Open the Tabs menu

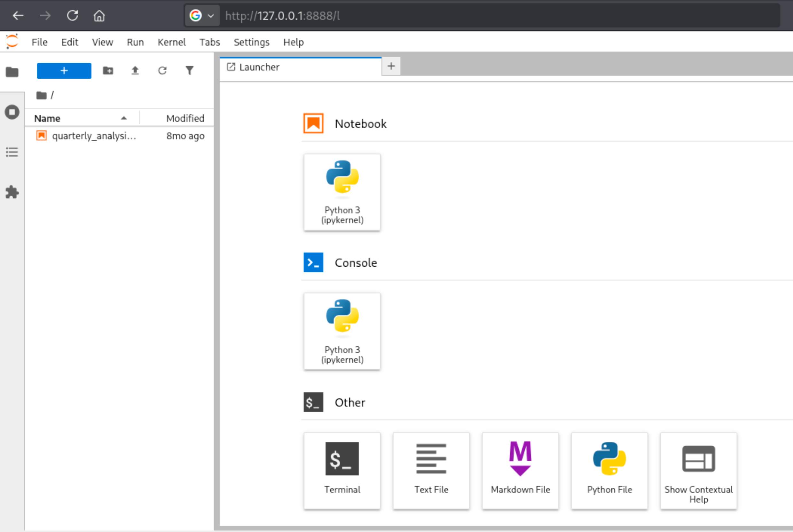click(x=210, y=42)
